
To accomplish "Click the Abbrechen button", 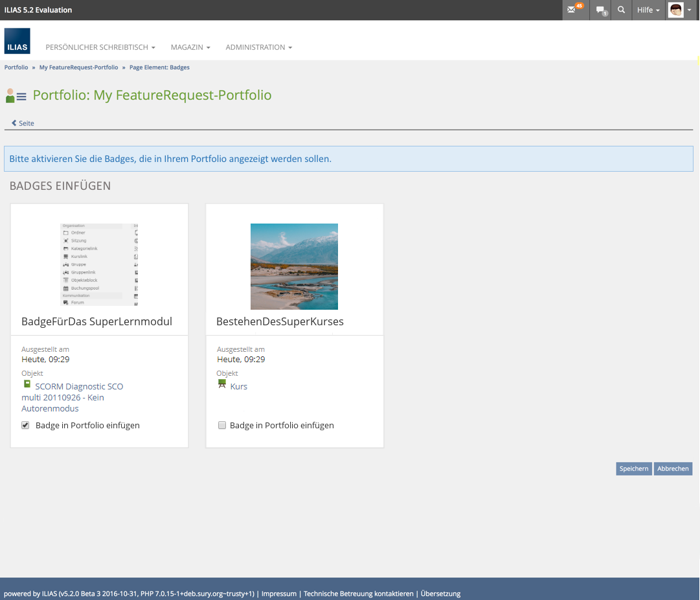I will pyautogui.click(x=673, y=468).
